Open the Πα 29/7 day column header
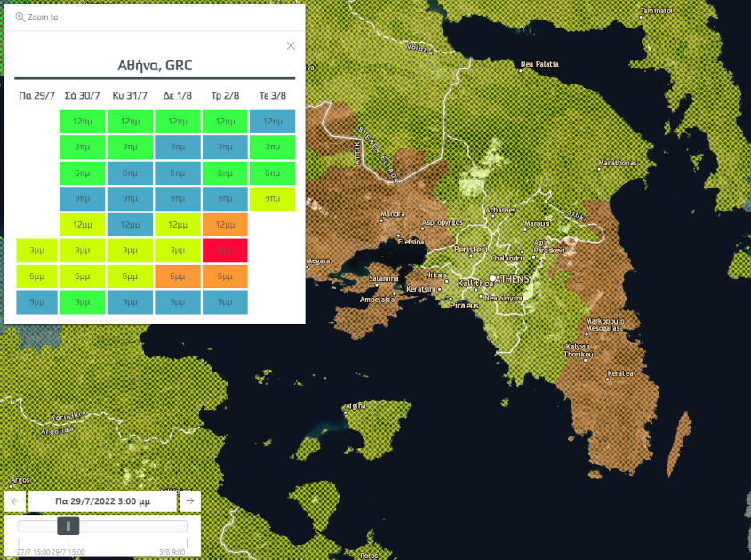The image size is (751, 560). [36, 96]
